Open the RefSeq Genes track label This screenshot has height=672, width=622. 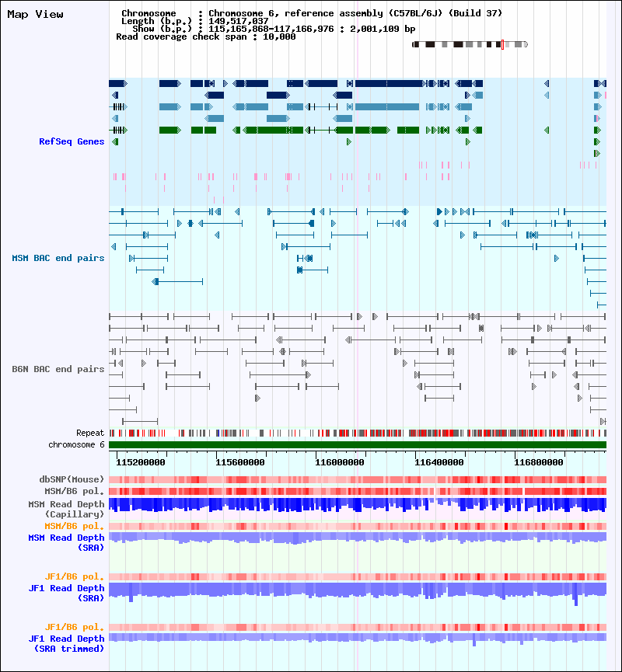point(72,141)
